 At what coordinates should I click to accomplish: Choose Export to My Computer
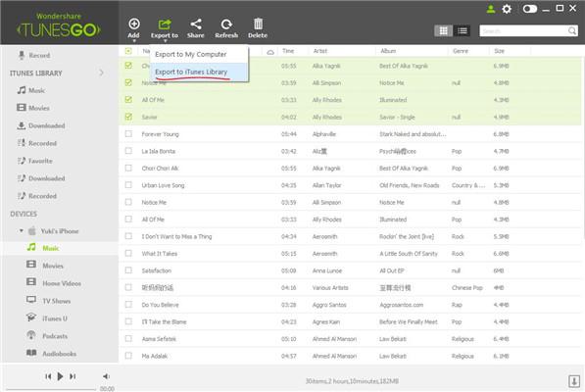pos(199,55)
